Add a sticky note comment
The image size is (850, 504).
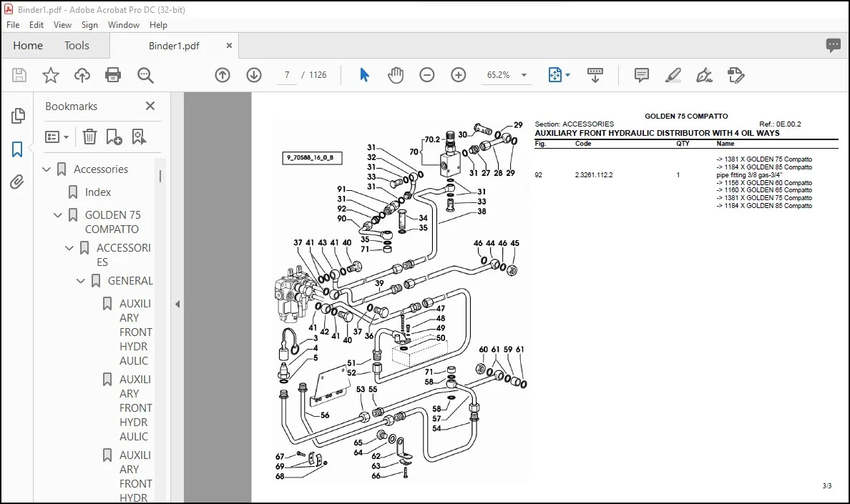click(x=641, y=75)
